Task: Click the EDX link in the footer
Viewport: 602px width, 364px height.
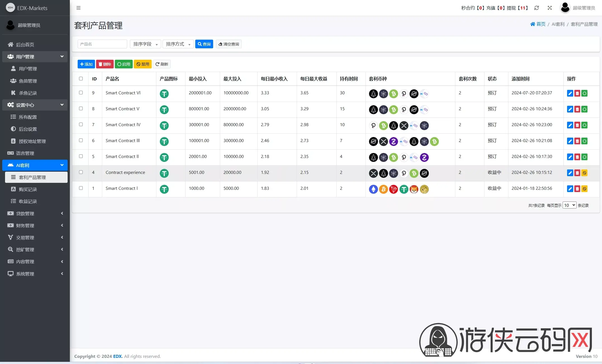Action: (118, 356)
